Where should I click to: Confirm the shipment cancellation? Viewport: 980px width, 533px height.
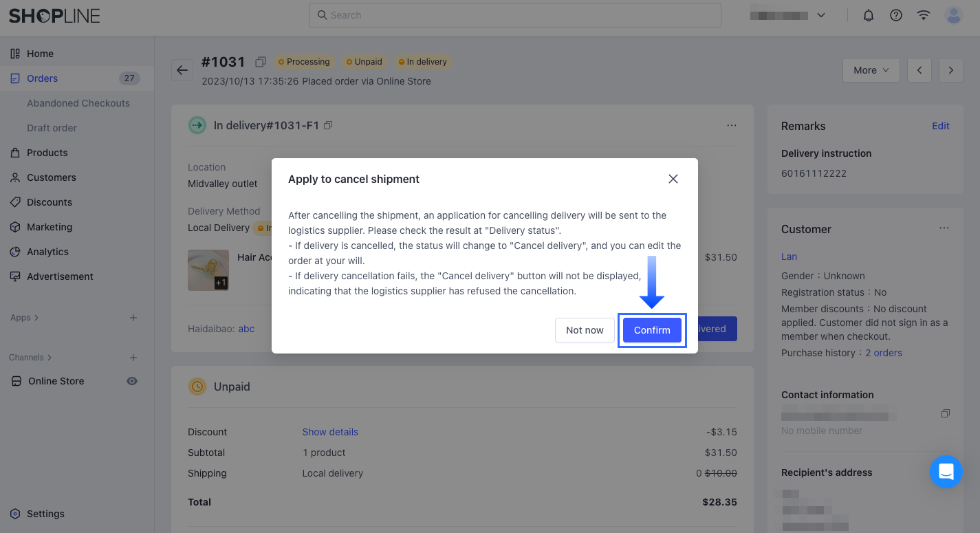point(652,330)
